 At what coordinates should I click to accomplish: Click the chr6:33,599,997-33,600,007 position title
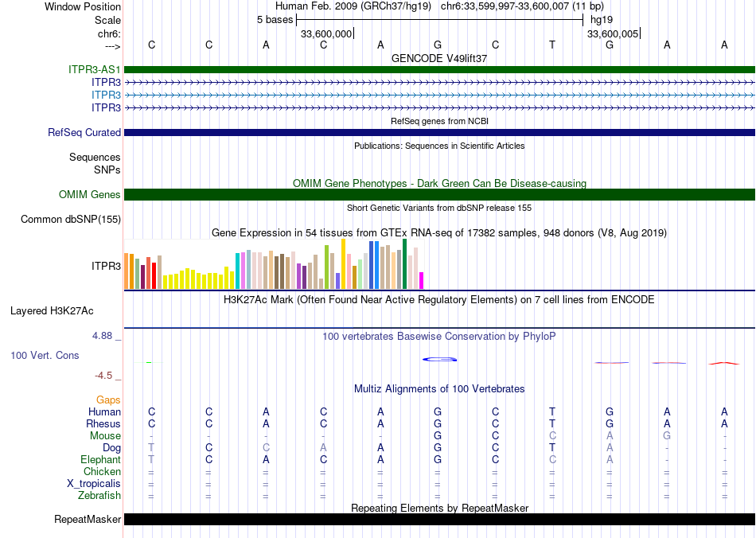[x=522, y=6]
